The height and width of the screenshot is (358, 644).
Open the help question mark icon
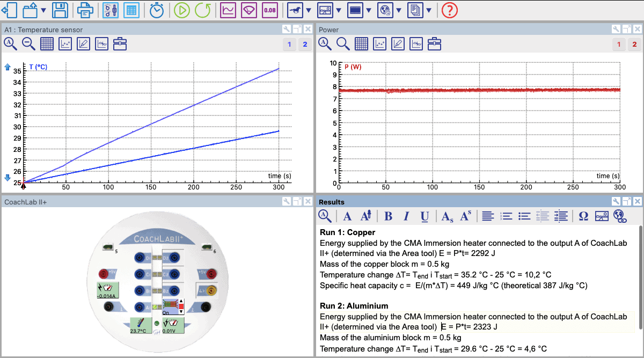click(x=449, y=10)
